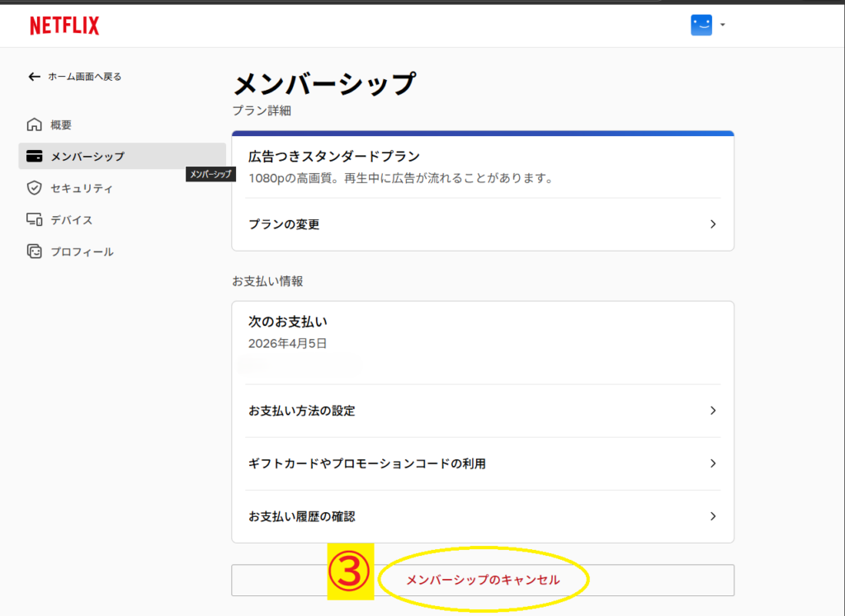Open デバイス from the sidebar

coord(72,220)
